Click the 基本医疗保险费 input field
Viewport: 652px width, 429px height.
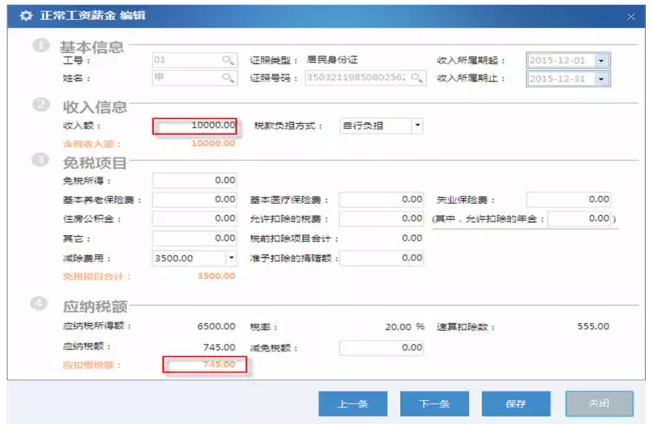click(x=382, y=200)
